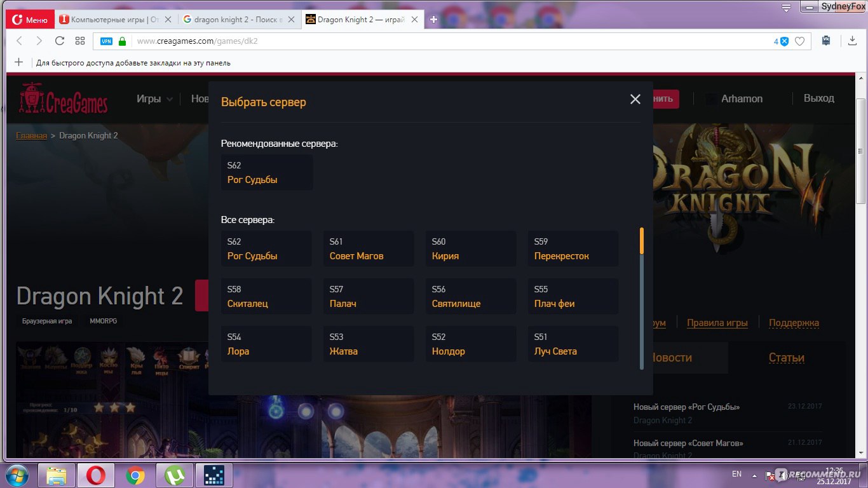The height and width of the screenshot is (488, 868).
Task: Open the Правила игры link
Action: (x=717, y=323)
